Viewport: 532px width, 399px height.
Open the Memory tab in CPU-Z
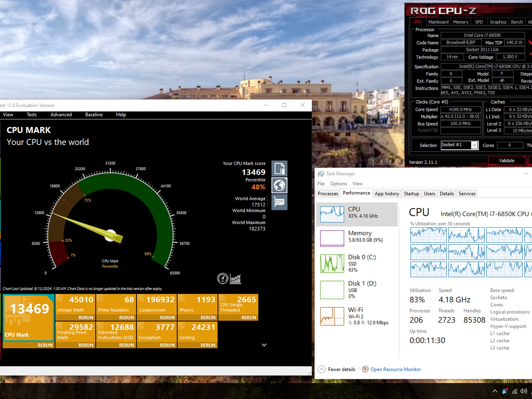point(461,22)
